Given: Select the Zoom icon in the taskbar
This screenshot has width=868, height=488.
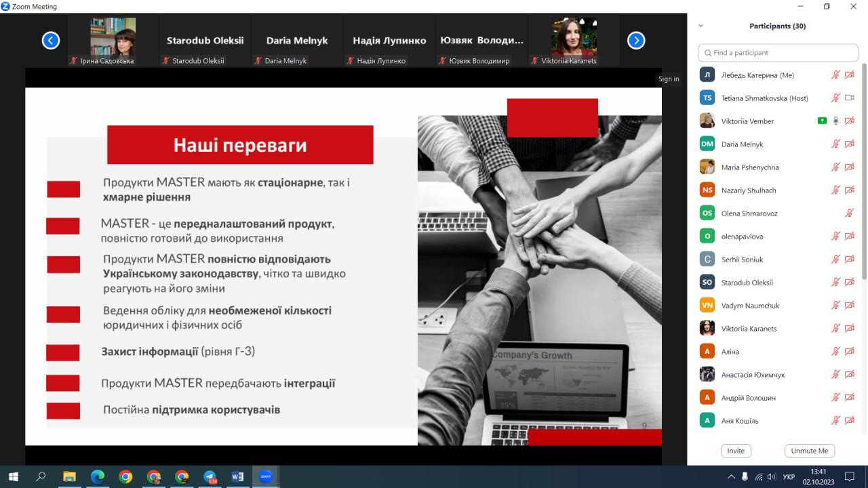Looking at the screenshot, I should (265, 476).
